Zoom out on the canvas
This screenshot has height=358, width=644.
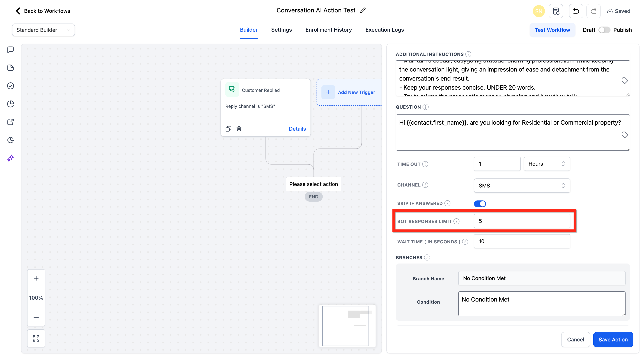pos(36,317)
